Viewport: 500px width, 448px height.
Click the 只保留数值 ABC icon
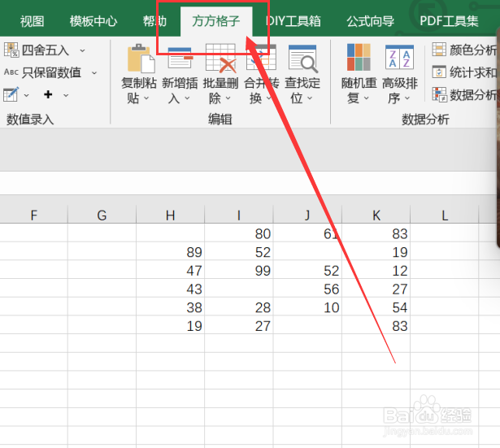[11, 72]
